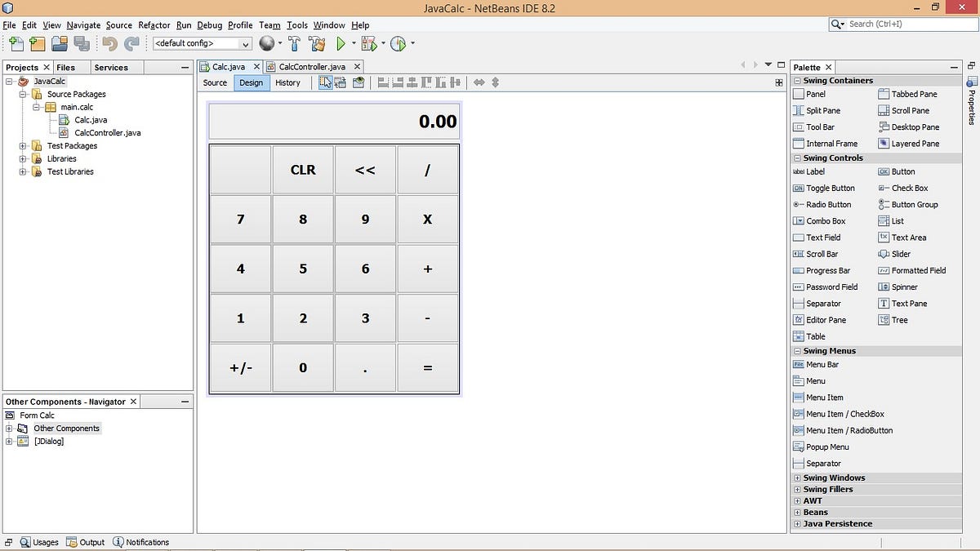
Task: Open the Preview Design view
Action: [x=359, y=82]
